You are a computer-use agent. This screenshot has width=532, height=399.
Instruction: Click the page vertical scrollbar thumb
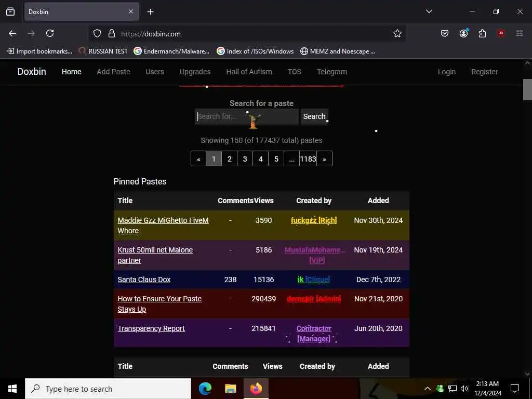[x=527, y=89]
